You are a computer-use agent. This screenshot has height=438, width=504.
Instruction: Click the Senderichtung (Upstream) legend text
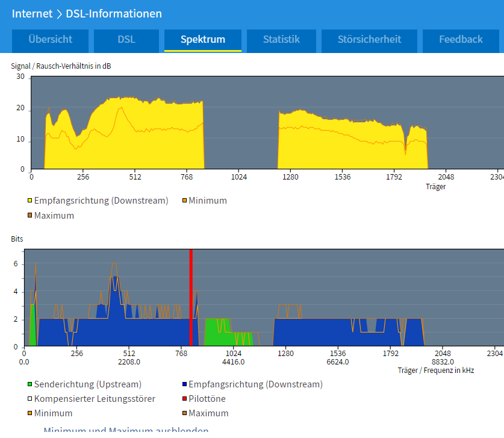click(x=88, y=384)
